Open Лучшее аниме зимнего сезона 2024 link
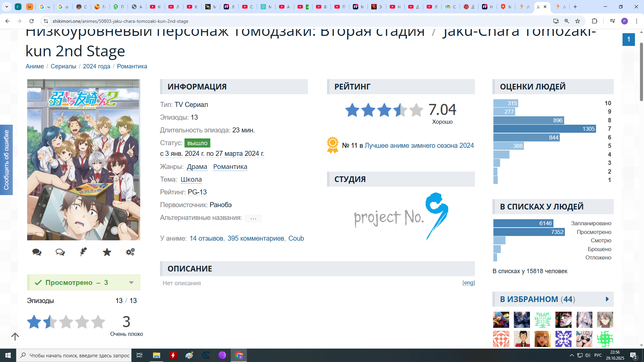 coord(419,145)
